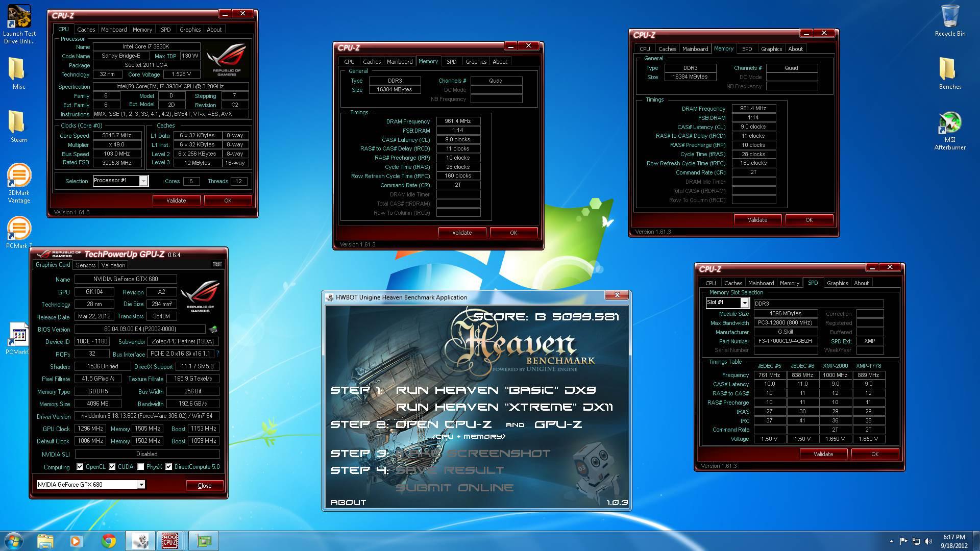Click the Close button in GPU-Z
Viewport: 980px width, 551px height.
(205, 485)
